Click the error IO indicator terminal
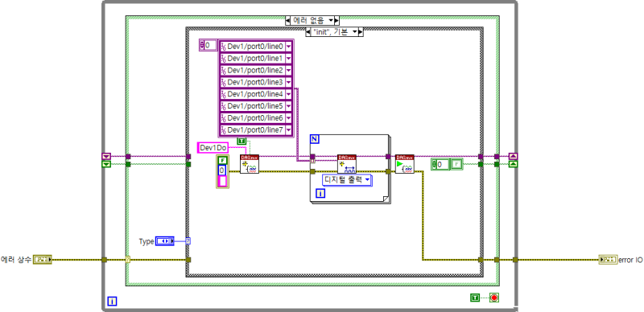 pyautogui.click(x=608, y=260)
